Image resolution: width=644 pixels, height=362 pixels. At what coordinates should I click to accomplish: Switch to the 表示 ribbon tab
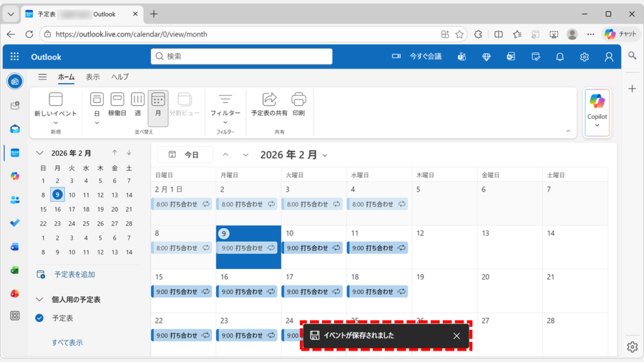[x=92, y=77]
